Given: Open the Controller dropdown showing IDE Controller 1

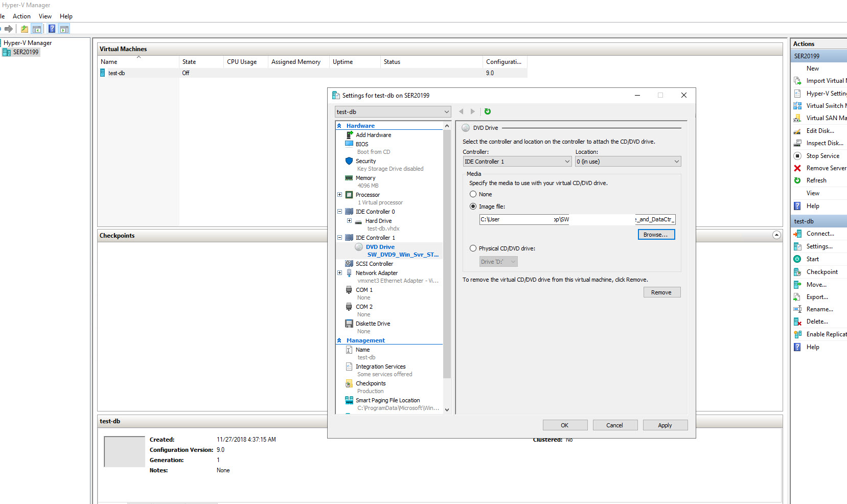Looking at the screenshot, I should coord(517,162).
